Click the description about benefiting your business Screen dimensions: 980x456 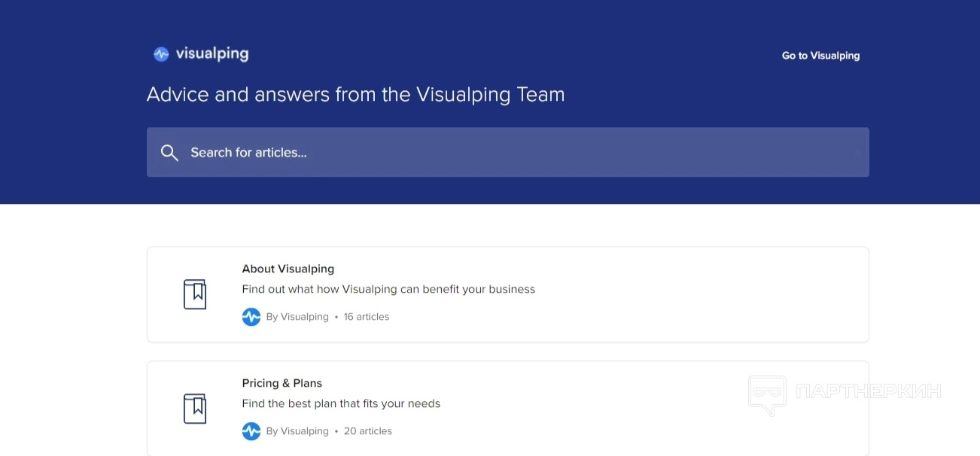click(x=388, y=289)
